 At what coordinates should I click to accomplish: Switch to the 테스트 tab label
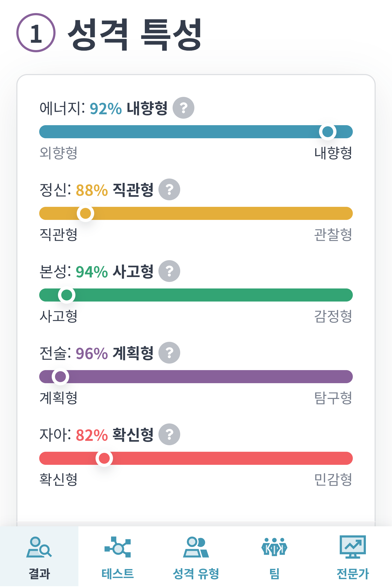tap(118, 574)
